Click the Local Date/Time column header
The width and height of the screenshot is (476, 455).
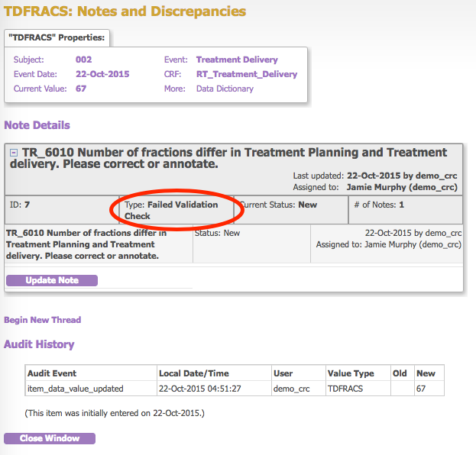click(193, 373)
